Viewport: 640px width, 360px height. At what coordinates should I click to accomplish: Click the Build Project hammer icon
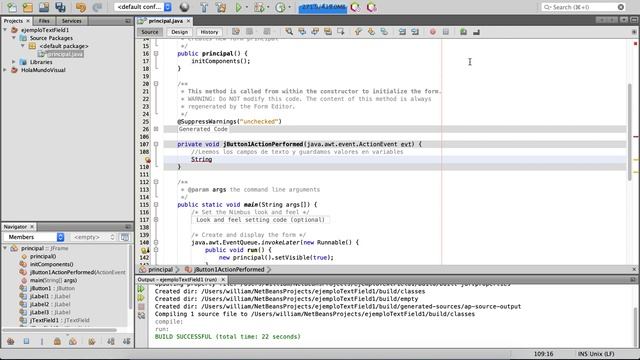[204, 7]
